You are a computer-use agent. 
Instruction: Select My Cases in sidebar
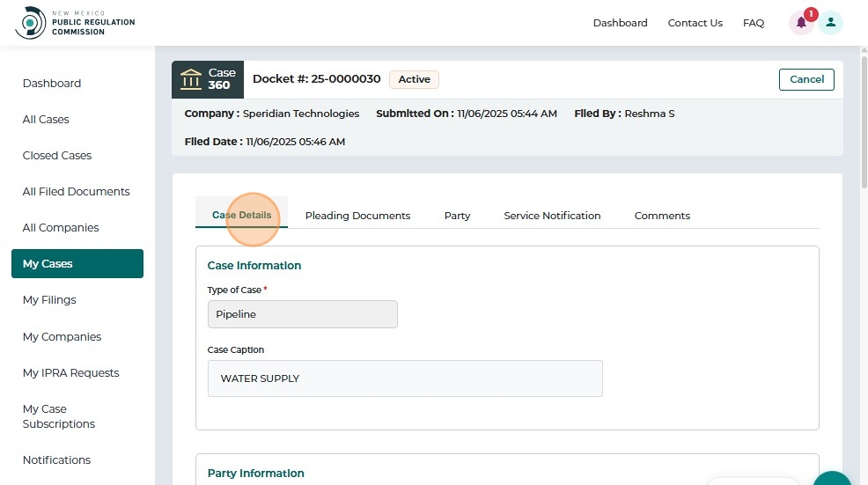[77, 263]
